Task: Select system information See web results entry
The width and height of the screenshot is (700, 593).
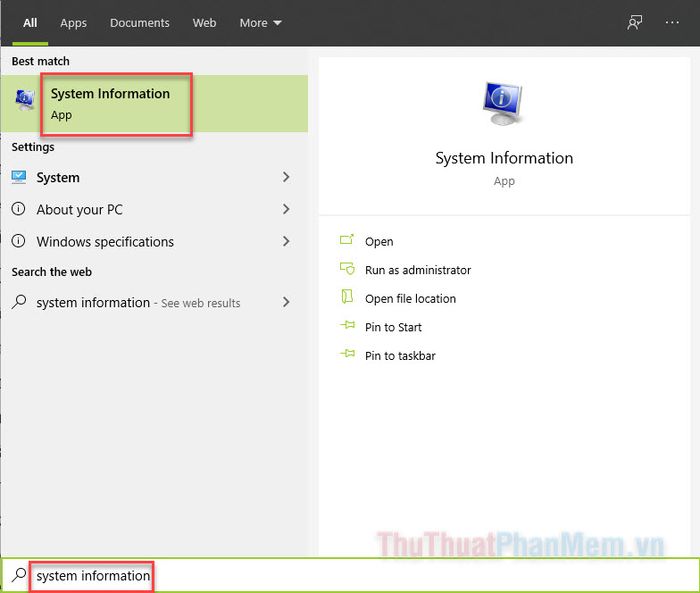Action: click(154, 302)
